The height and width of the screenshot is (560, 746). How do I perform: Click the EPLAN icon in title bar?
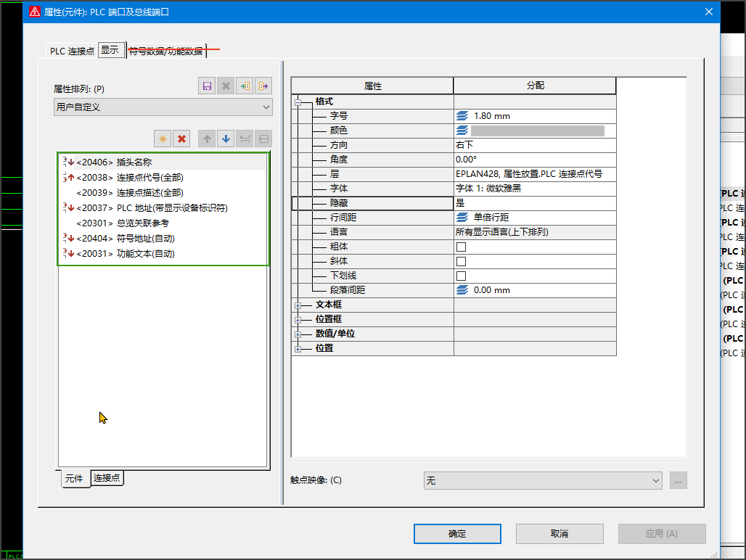pyautogui.click(x=35, y=12)
